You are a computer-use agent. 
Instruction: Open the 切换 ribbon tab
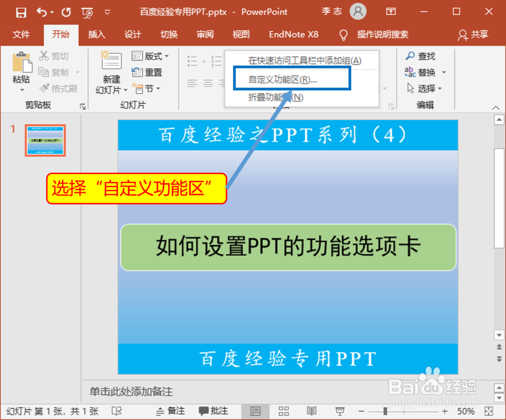click(169, 34)
